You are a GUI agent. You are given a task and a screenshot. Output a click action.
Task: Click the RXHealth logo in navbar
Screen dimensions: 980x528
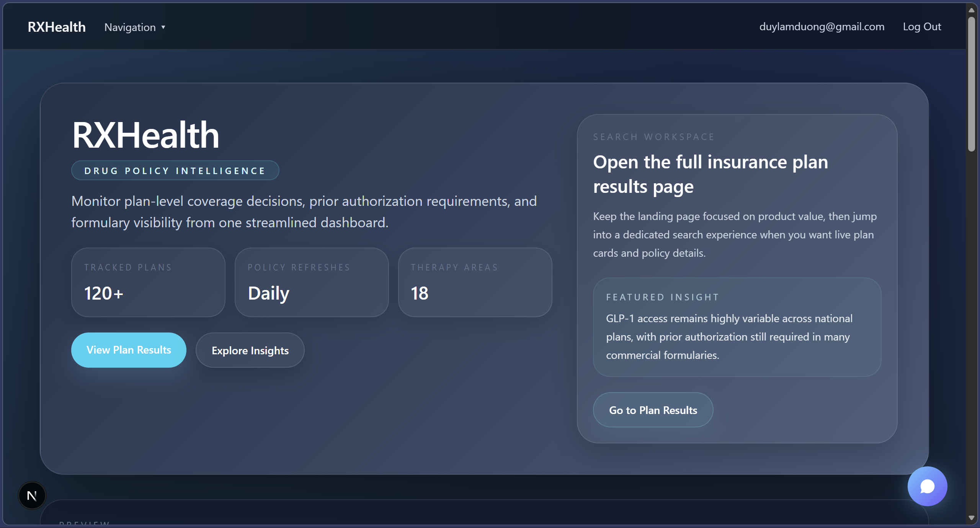point(57,27)
